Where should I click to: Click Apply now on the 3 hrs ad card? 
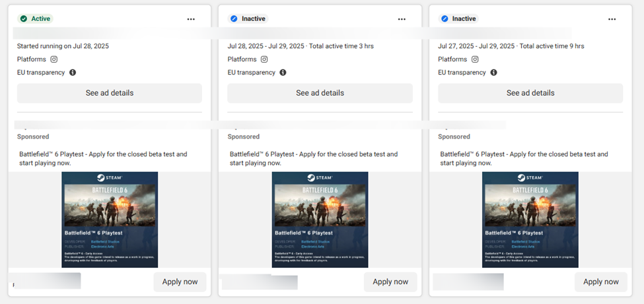390,282
